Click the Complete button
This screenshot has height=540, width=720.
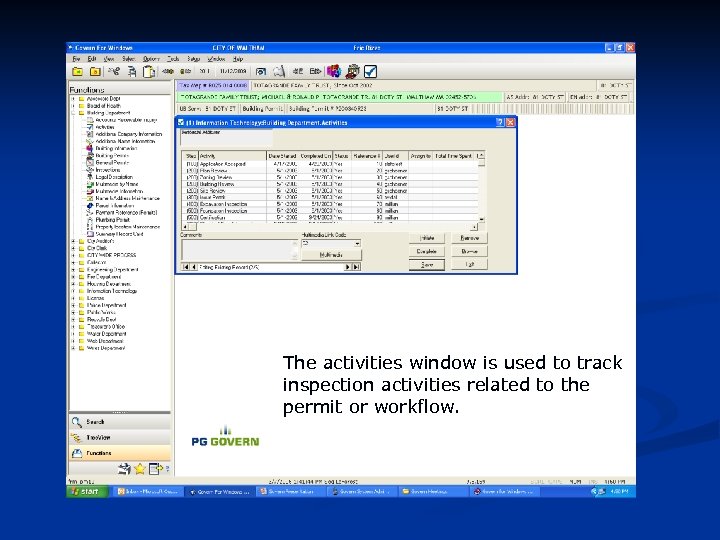click(x=427, y=251)
